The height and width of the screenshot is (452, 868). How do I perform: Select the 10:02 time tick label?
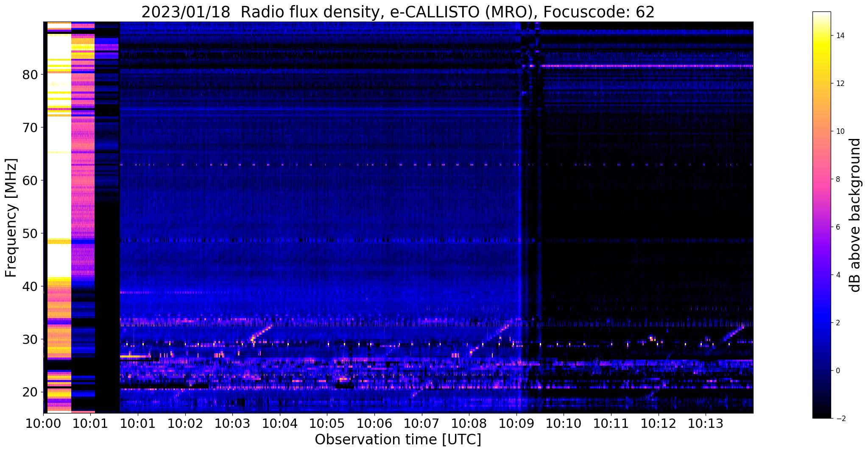tap(185, 424)
